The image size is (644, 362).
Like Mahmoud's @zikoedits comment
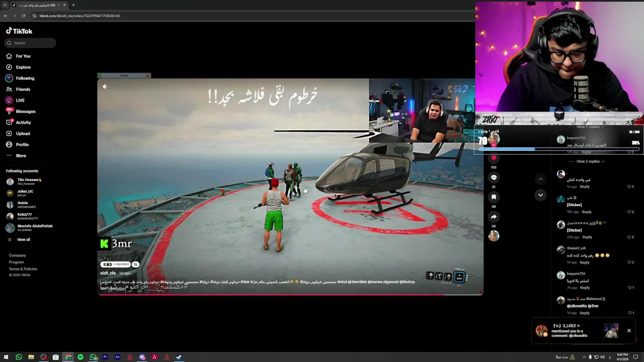(629, 313)
